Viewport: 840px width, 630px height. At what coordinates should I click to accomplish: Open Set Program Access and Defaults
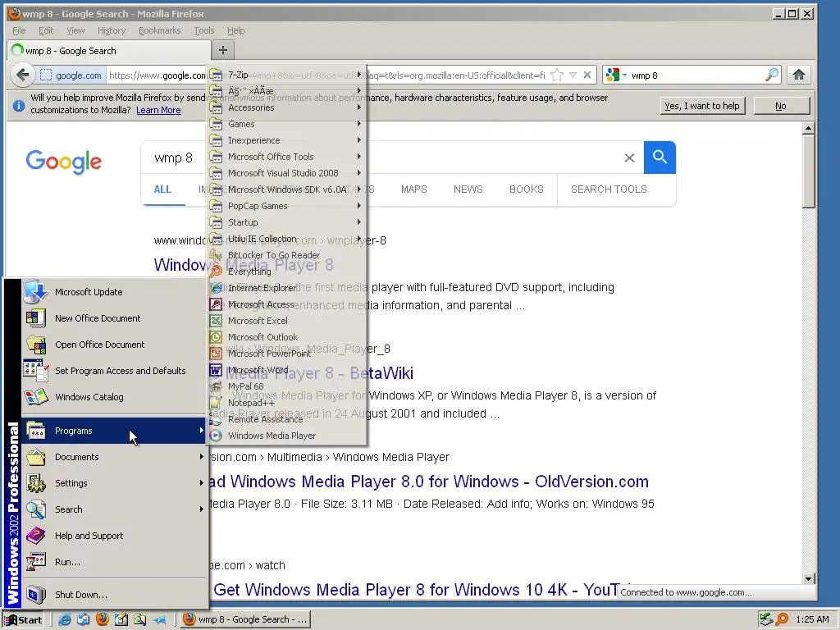coord(113,371)
